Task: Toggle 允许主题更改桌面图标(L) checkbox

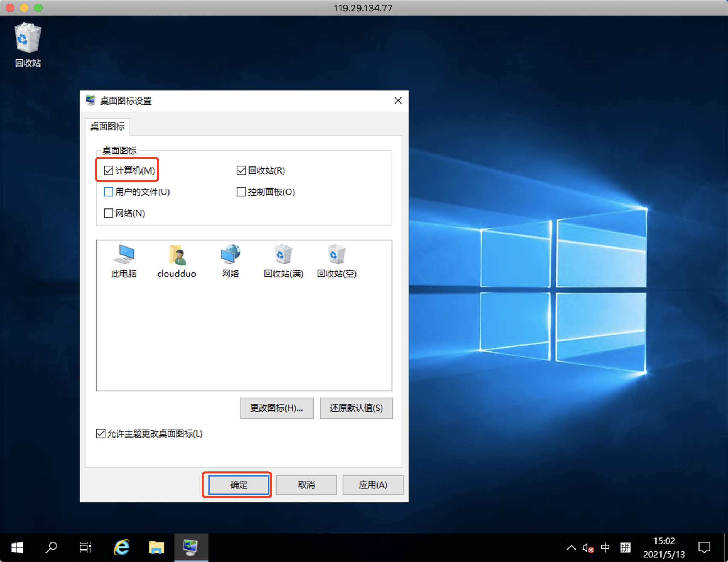Action: [x=101, y=434]
